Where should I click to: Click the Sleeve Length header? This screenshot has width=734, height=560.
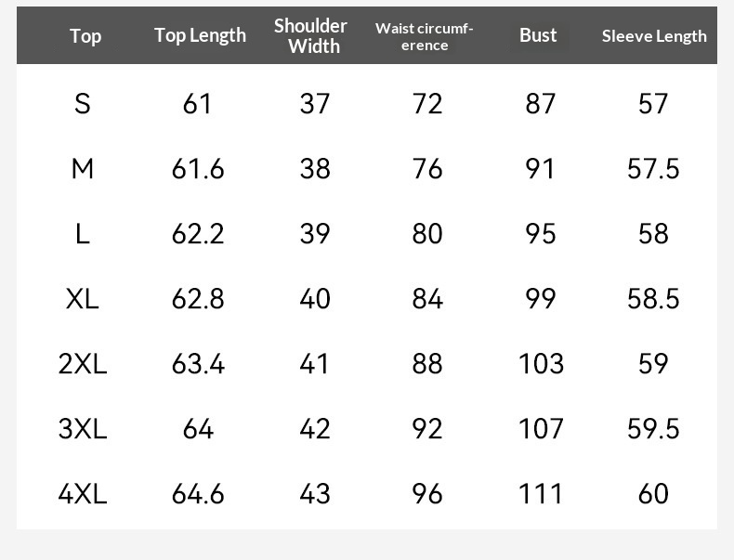coord(654,36)
